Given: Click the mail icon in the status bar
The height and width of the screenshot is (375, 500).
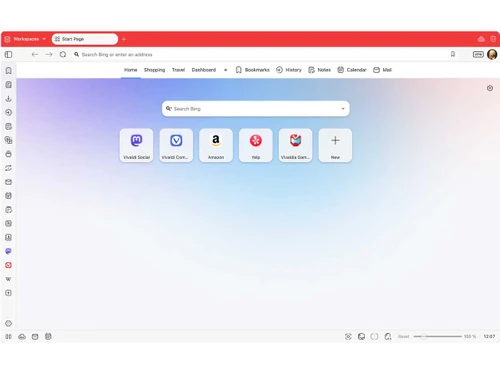Looking at the screenshot, I should click(x=35, y=337).
